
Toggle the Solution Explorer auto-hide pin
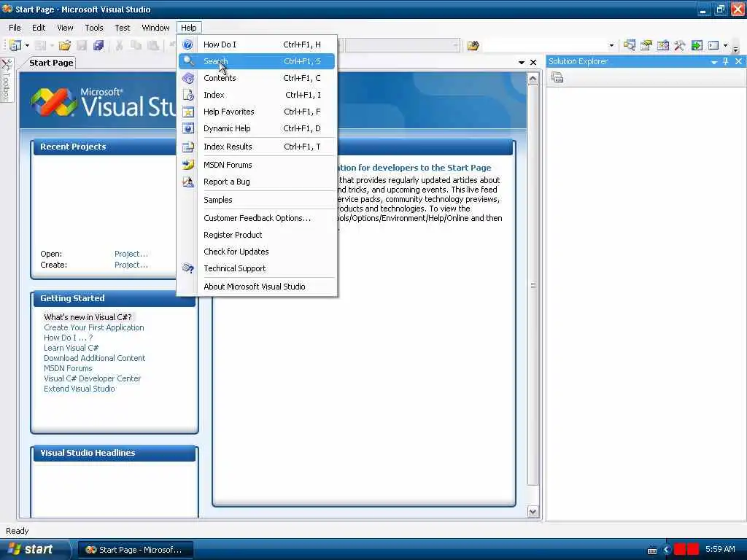726,61
